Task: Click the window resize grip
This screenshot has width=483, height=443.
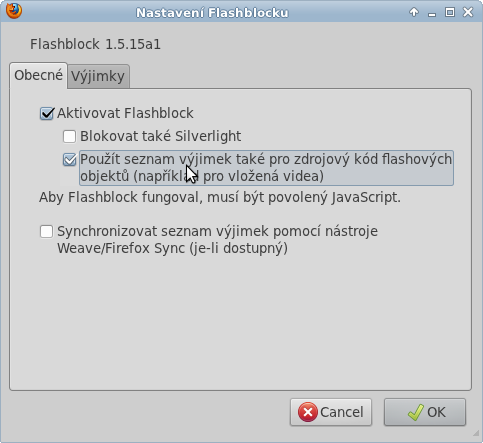Action: 475,433
